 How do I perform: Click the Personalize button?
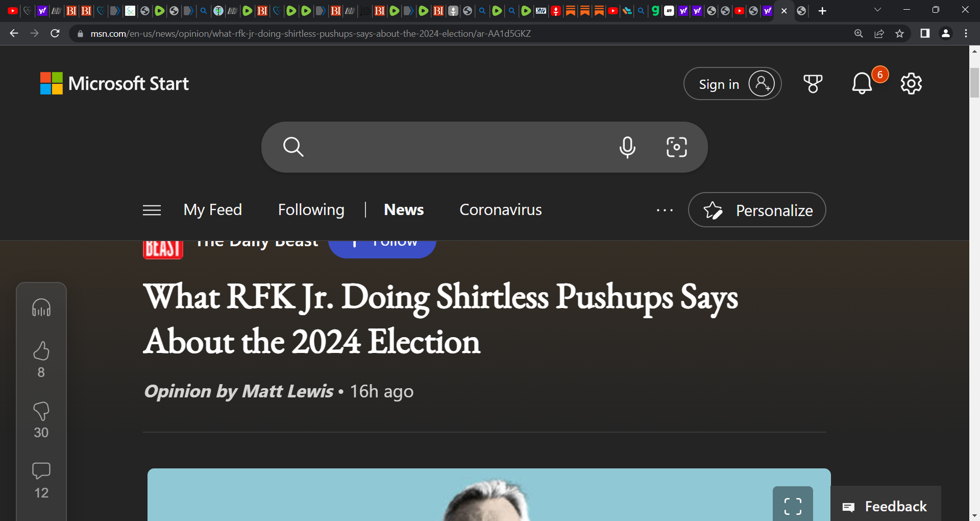tap(757, 210)
